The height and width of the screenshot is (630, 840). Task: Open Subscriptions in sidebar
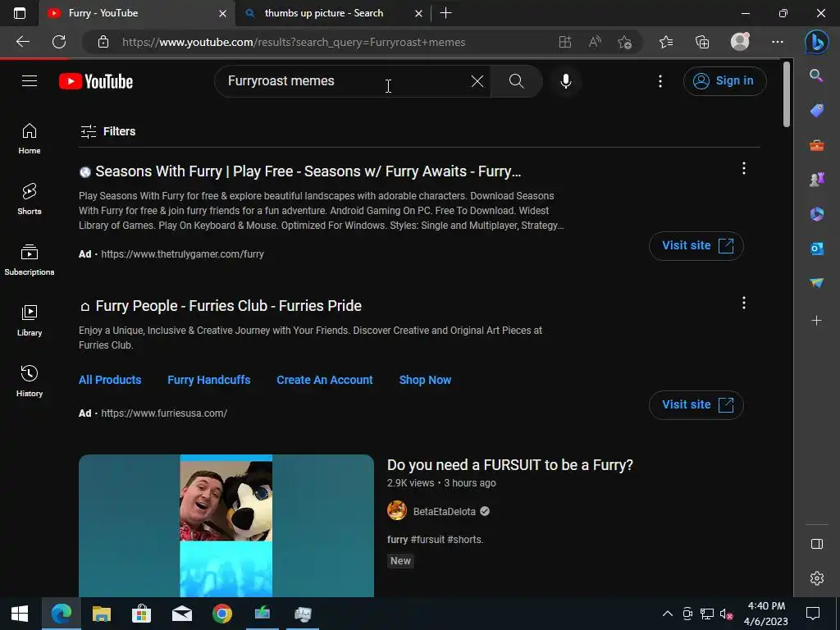point(30,260)
